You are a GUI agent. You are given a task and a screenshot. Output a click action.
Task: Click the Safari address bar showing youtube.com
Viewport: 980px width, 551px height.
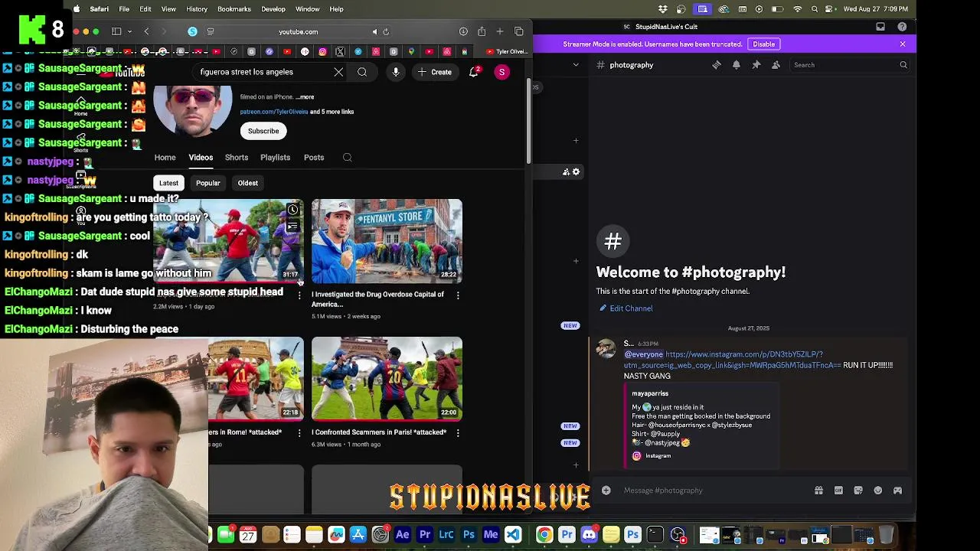coord(299,31)
